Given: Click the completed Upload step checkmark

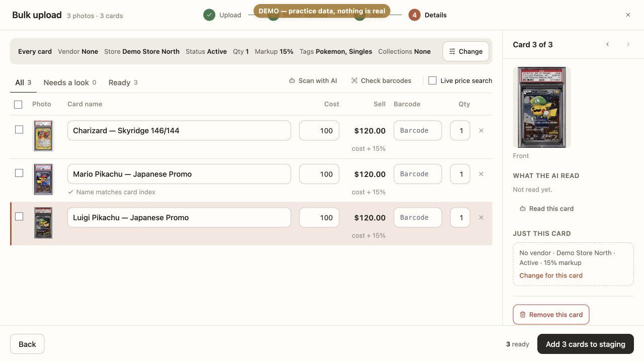Looking at the screenshot, I should coord(209,15).
